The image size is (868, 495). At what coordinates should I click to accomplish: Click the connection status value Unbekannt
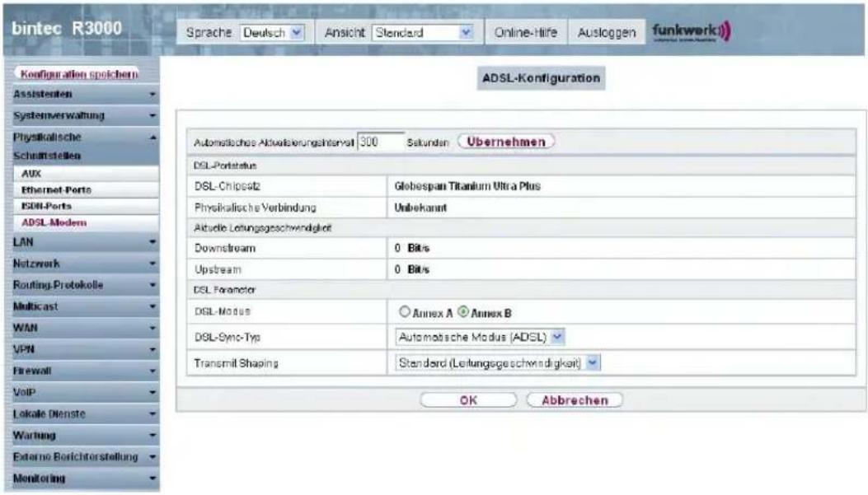tap(420, 208)
